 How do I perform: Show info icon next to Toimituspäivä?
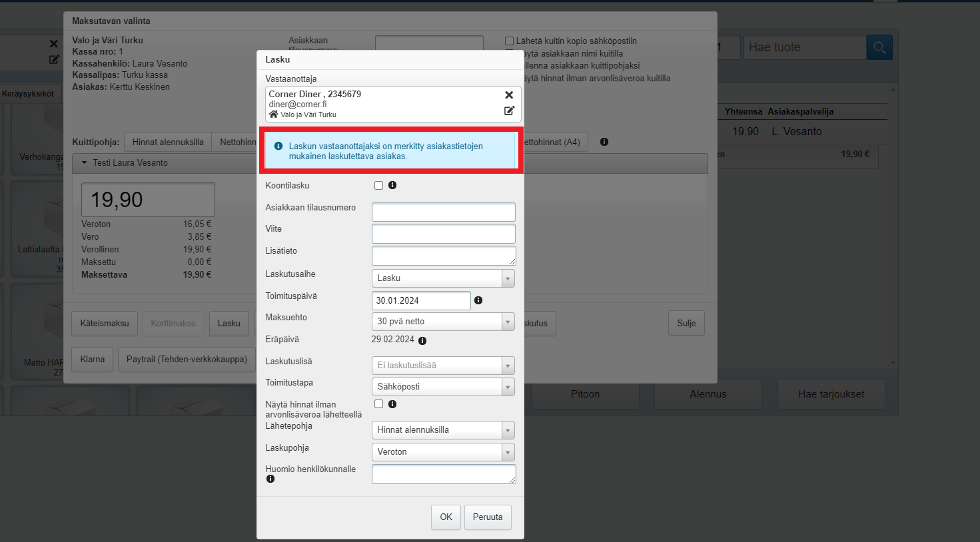click(x=478, y=300)
